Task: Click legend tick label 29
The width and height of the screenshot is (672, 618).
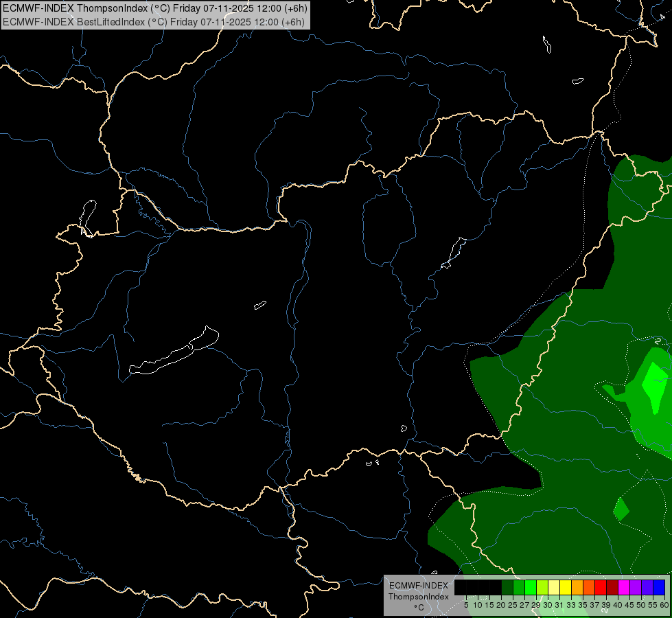Action: 535,605
